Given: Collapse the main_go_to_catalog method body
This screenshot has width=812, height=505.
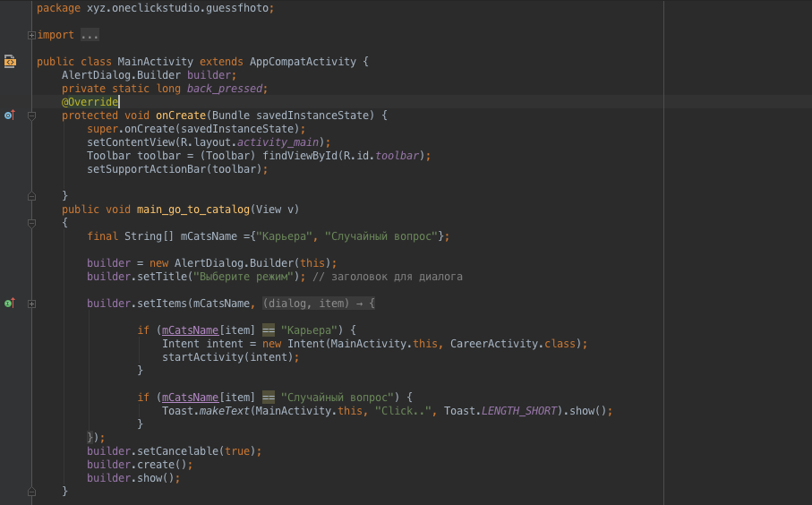Looking at the screenshot, I should [x=31, y=223].
